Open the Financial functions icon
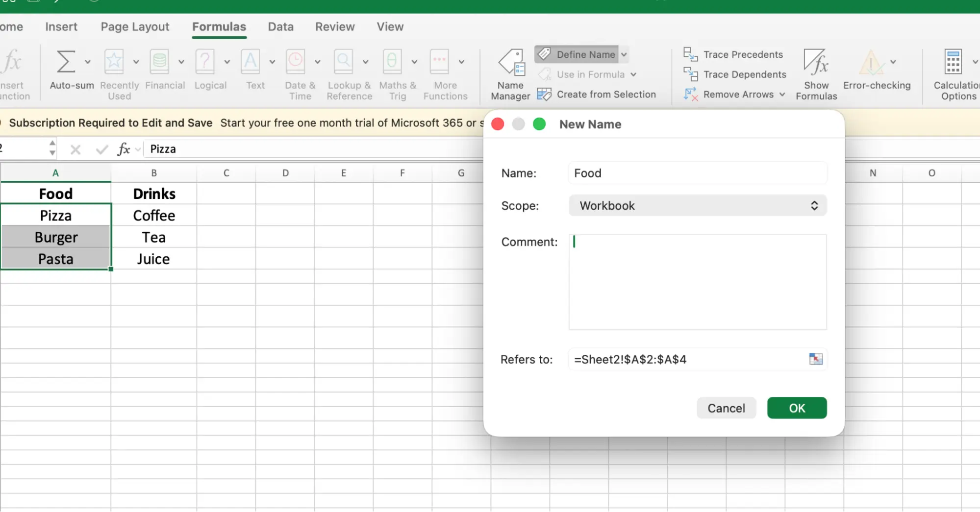 pyautogui.click(x=159, y=62)
